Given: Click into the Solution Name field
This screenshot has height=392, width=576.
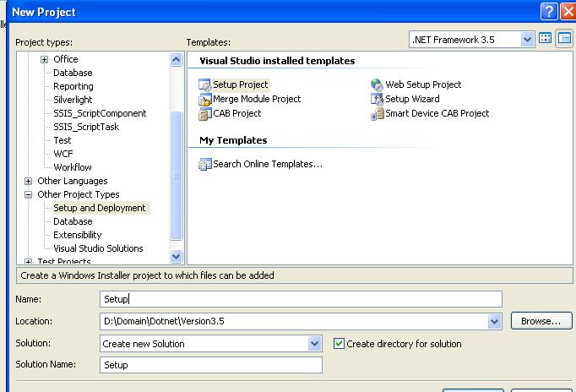Looking at the screenshot, I should [x=211, y=365].
